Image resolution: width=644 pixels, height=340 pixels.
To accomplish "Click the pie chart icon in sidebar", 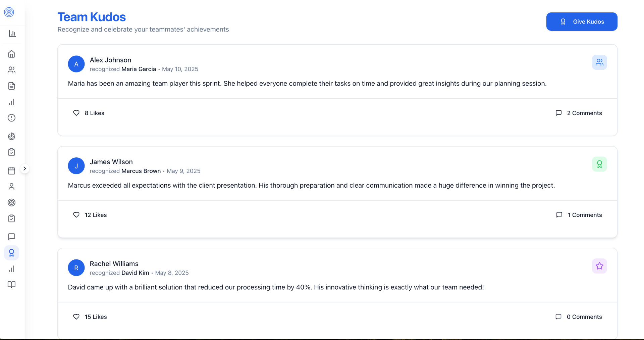I will click(11, 136).
